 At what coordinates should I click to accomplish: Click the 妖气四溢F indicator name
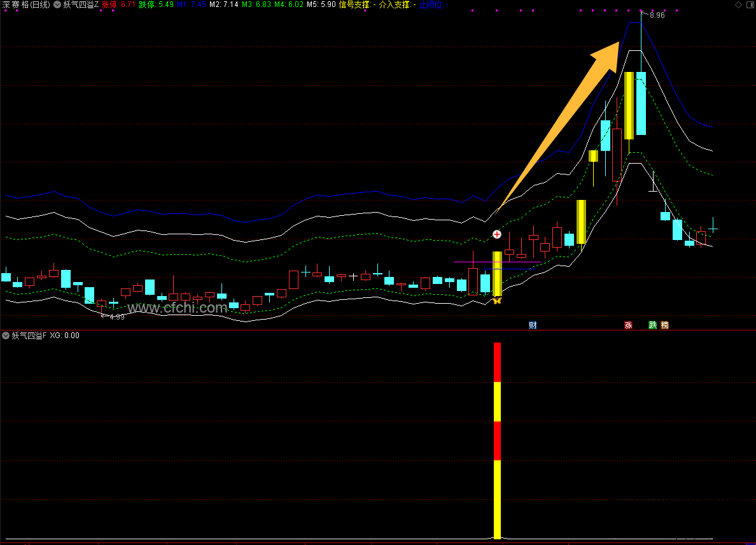point(29,335)
